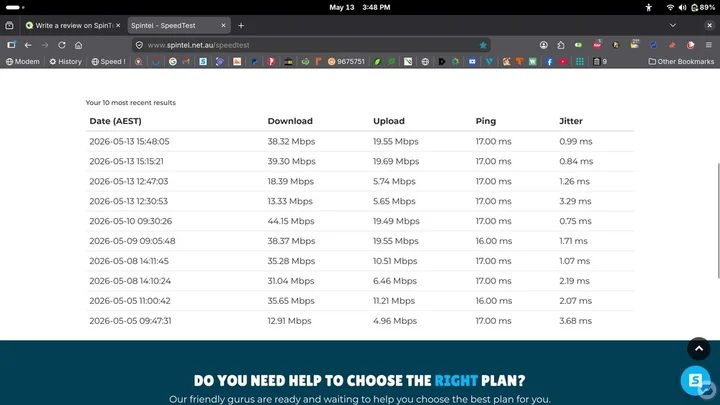The image size is (720, 405).
Task: Close the Spintel - SpeedTest tab
Action: (224, 26)
